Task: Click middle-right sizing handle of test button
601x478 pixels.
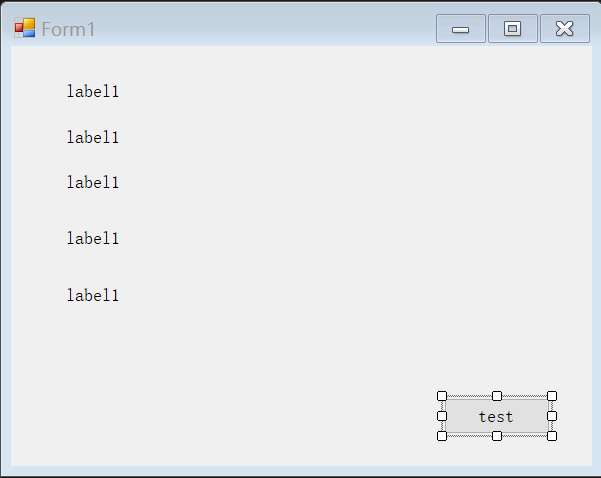Action: click(552, 416)
